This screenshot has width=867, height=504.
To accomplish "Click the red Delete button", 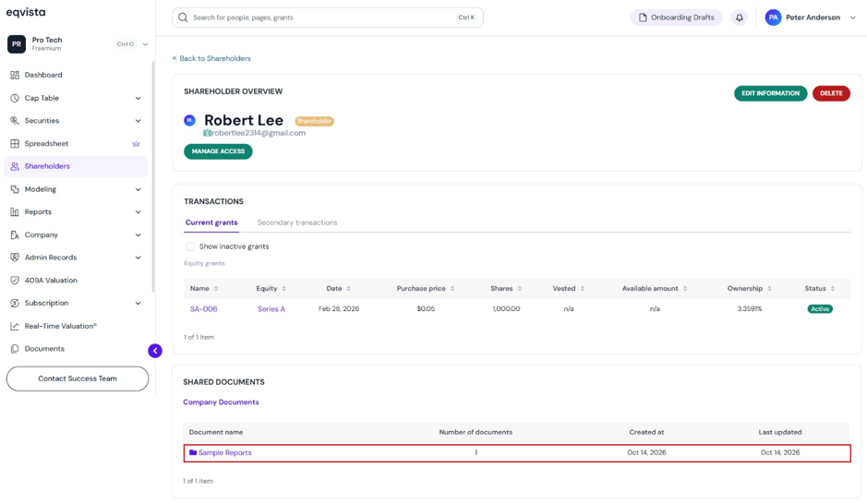I will 831,93.
